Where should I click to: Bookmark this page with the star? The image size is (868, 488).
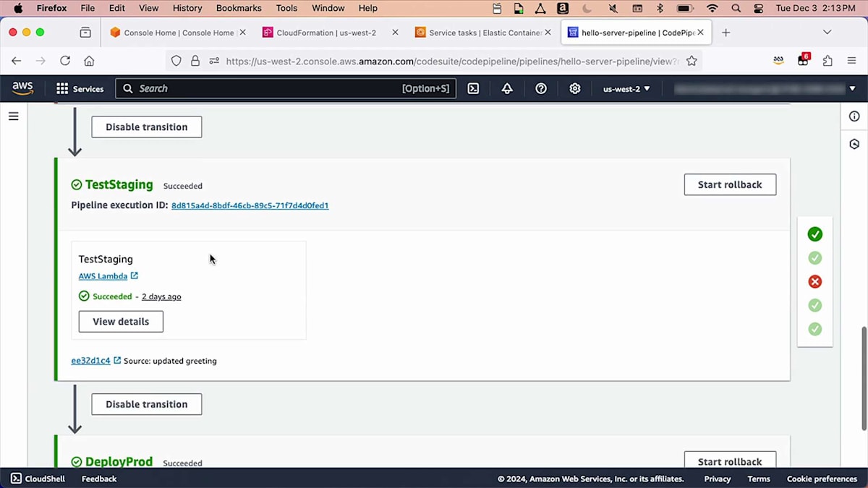tap(692, 61)
